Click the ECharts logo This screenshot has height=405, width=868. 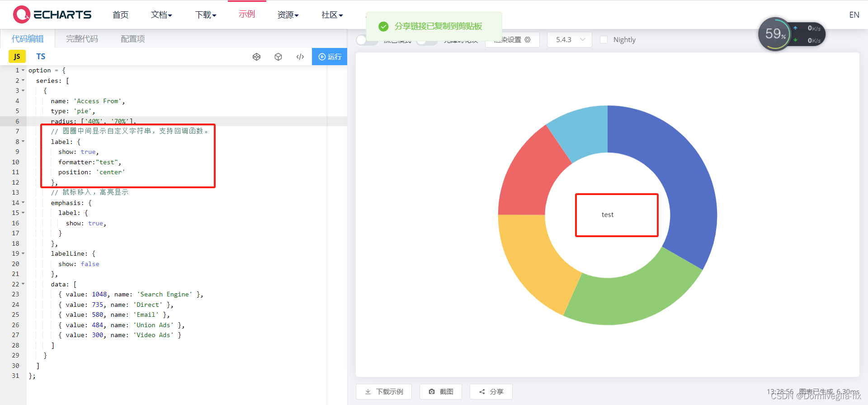(52, 14)
